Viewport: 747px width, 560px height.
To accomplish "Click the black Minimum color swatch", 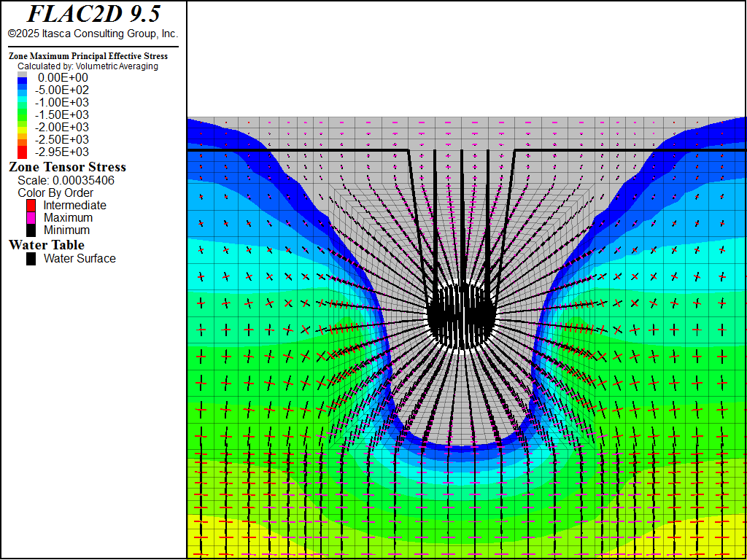I will click(31, 230).
